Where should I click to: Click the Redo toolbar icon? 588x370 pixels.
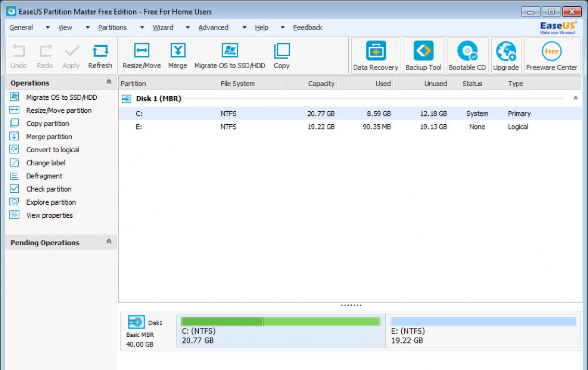coord(45,56)
